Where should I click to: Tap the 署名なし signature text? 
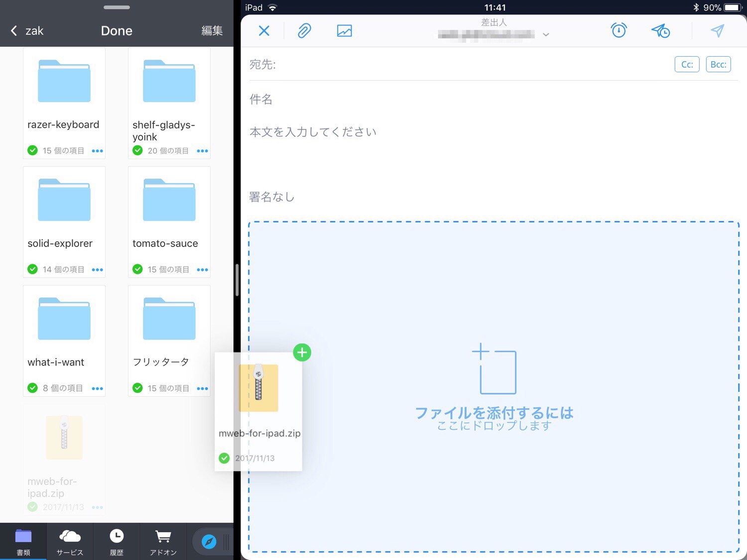click(272, 197)
